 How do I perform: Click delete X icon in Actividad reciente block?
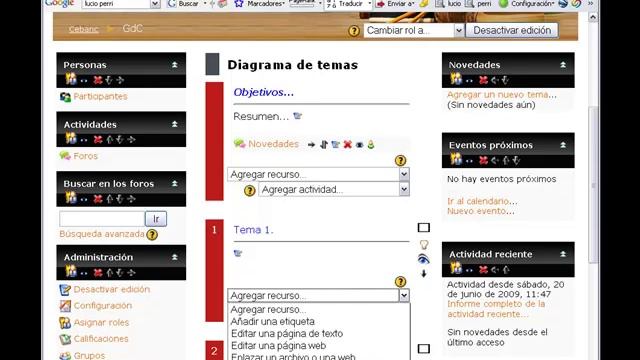point(483,270)
